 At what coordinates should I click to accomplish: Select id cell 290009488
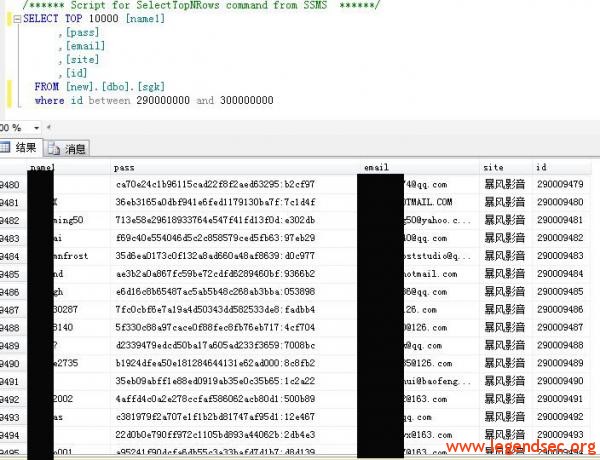[560, 345]
